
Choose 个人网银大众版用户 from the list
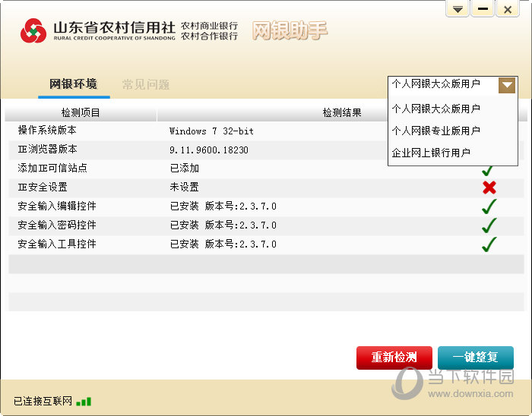[x=453, y=109]
